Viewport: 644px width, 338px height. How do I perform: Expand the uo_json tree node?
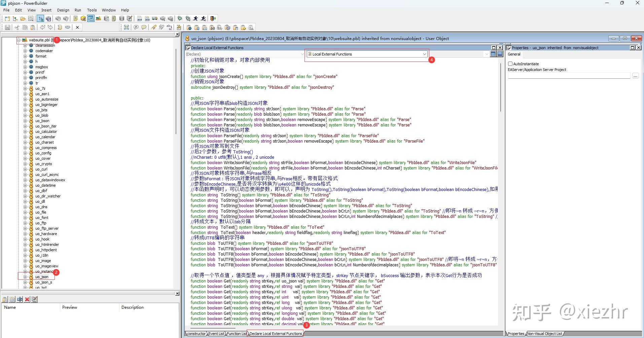(x=25, y=277)
